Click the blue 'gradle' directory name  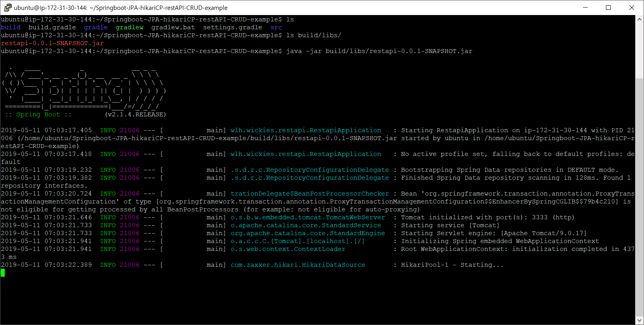96,27
